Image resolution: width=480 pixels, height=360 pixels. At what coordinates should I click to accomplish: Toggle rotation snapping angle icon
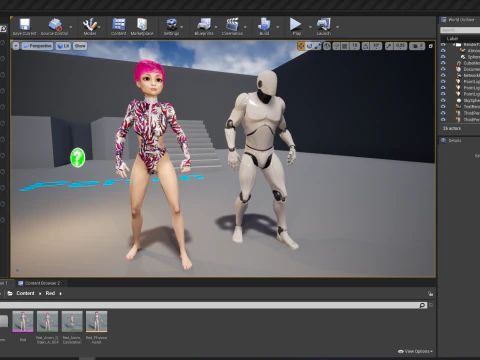[x=366, y=46]
